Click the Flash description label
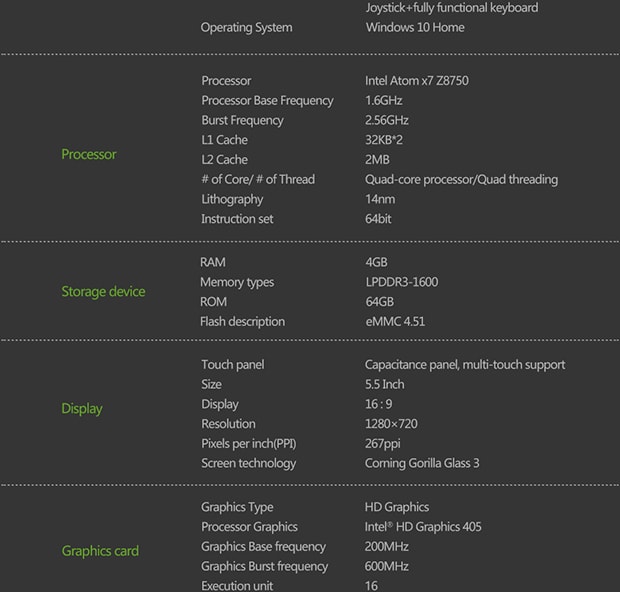620x592 pixels. click(x=242, y=322)
